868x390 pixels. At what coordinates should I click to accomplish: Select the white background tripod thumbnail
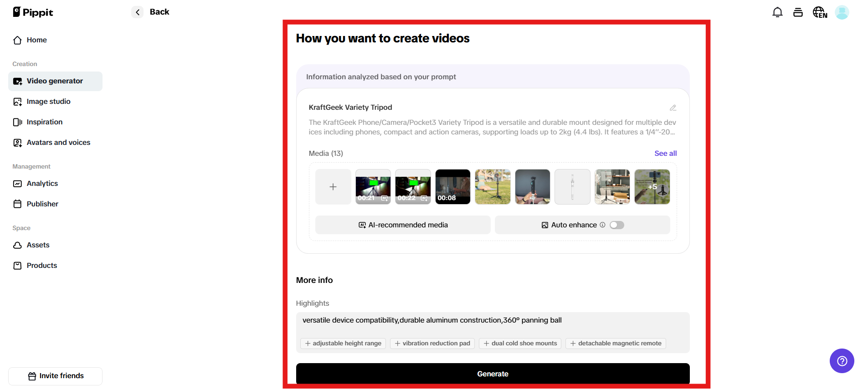click(x=572, y=187)
